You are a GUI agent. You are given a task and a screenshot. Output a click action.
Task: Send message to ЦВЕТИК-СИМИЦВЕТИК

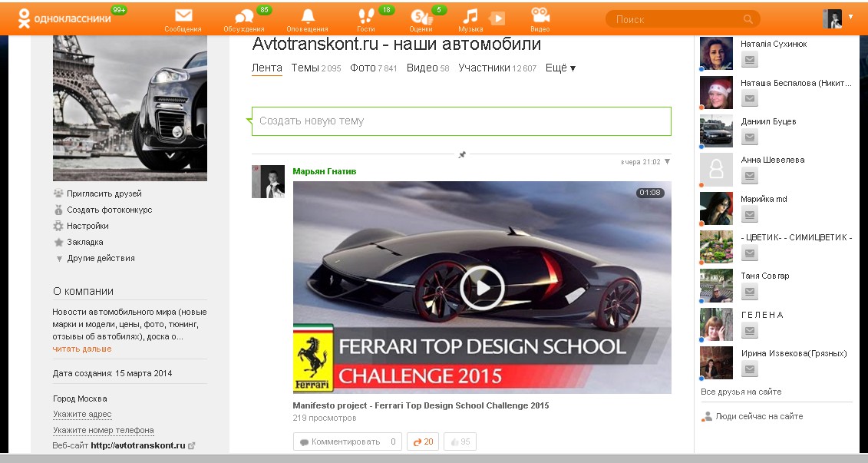[750, 253]
